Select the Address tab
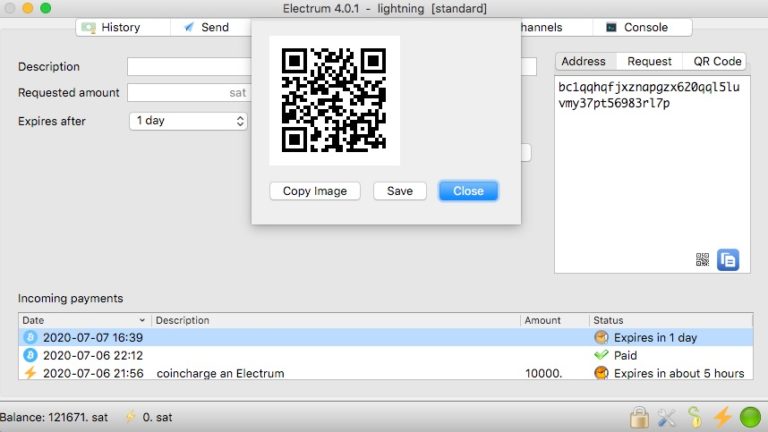 pos(583,61)
